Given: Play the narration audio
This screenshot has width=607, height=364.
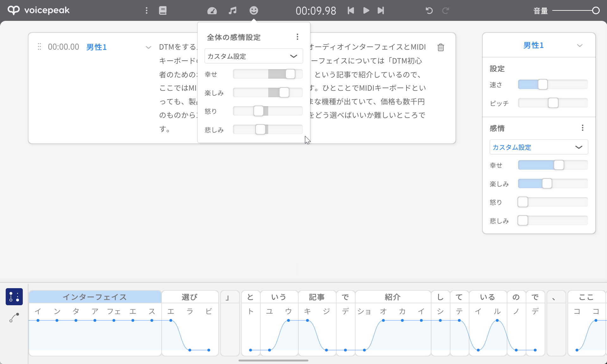Looking at the screenshot, I should (x=366, y=10).
